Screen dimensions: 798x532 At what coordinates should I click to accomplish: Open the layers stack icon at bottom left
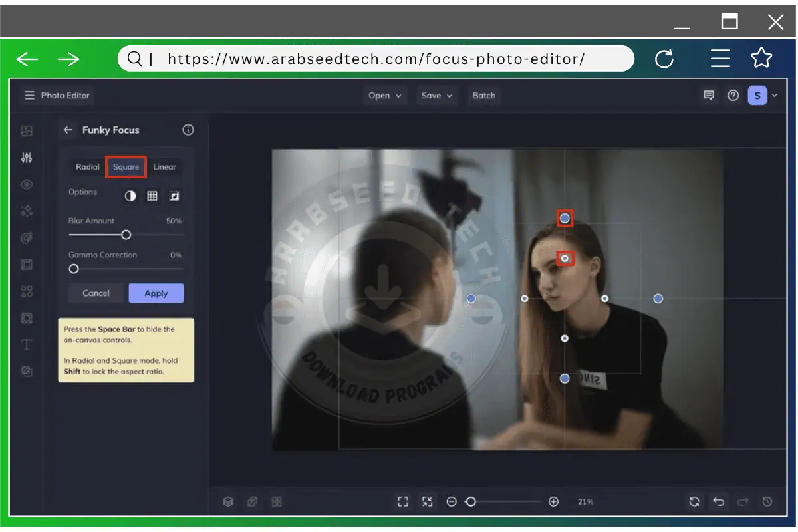point(228,502)
